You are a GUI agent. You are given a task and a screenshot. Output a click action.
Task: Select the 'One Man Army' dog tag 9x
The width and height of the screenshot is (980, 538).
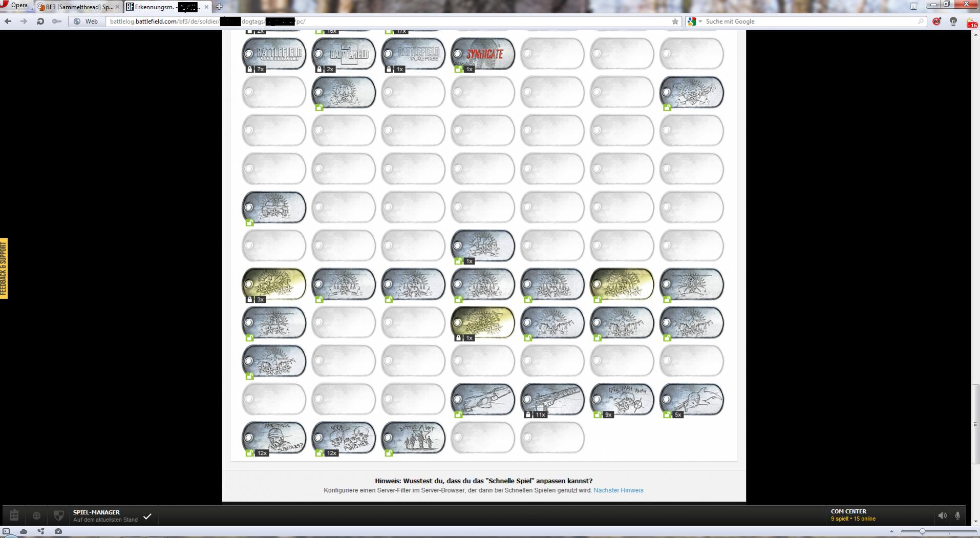coord(622,400)
